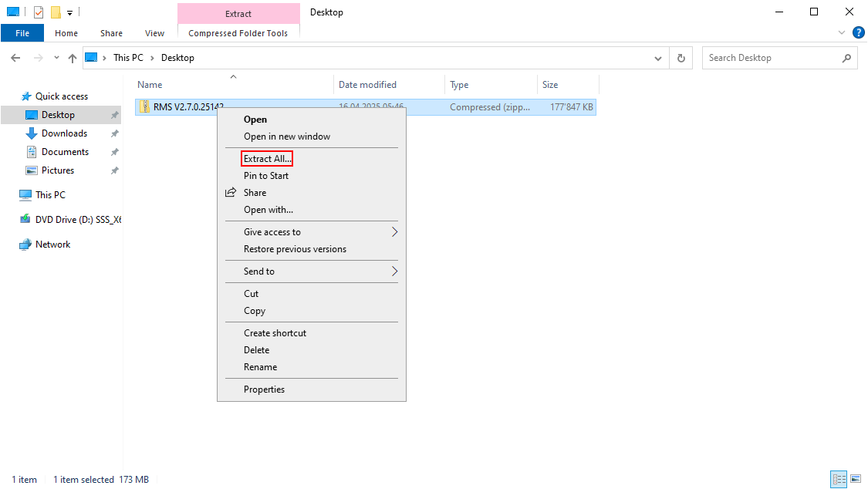Expand the address bar history dropdown
Screen dimensions: 868x489
click(657, 58)
